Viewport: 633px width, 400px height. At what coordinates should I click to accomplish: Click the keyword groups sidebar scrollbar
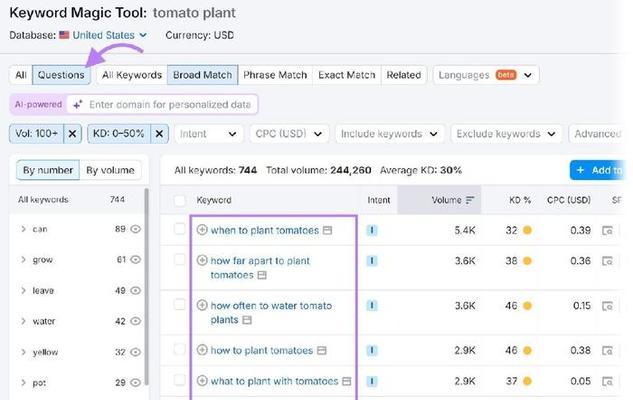pos(146,287)
